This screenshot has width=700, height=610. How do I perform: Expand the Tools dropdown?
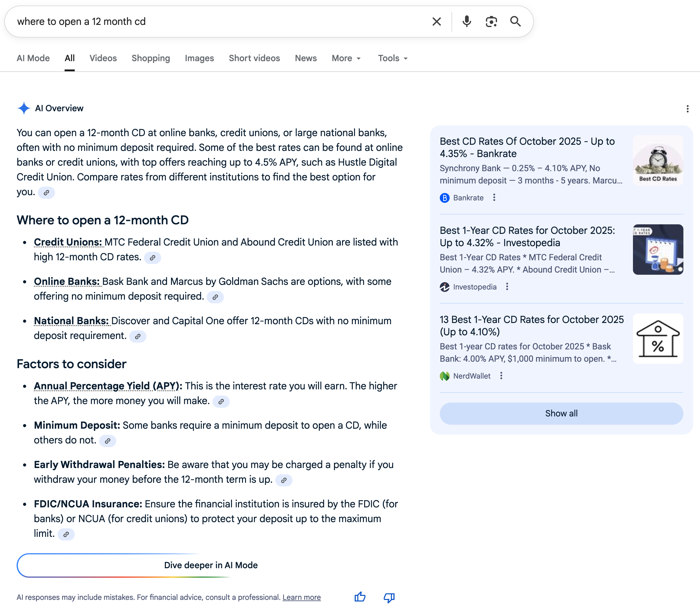[392, 58]
